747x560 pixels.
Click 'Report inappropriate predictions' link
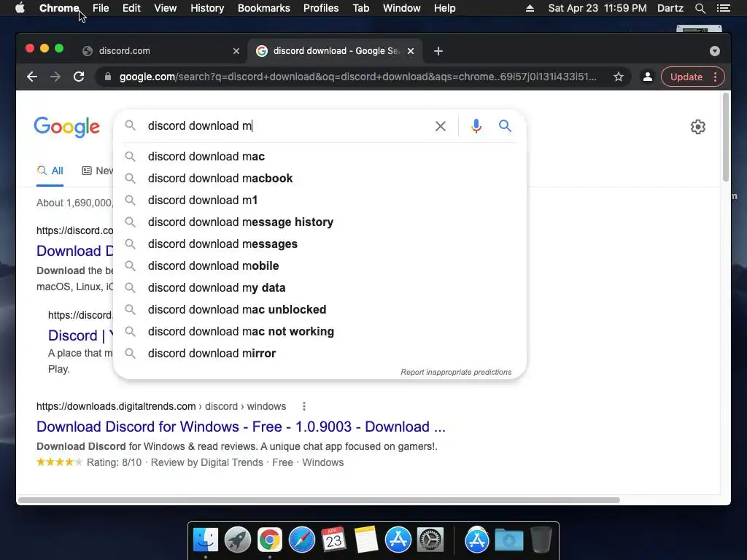tap(456, 372)
